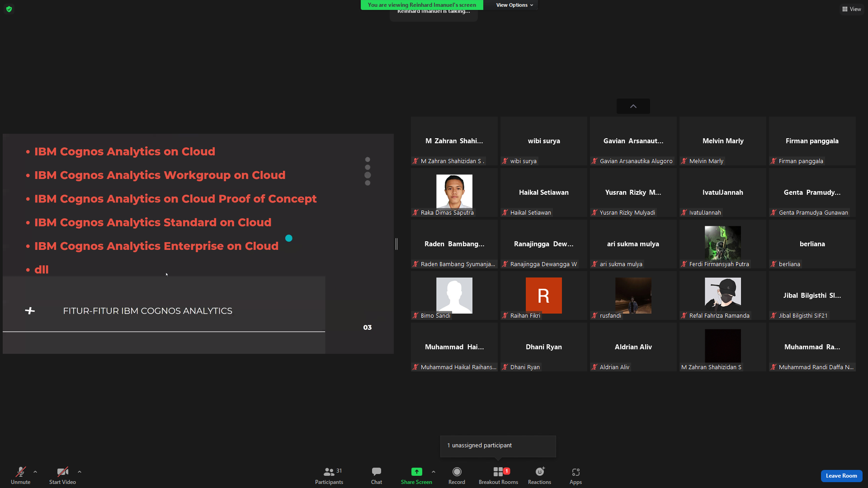Select Genta Pramudya Gunawan's tile
Image resolution: width=868 pixels, height=488 pixels.
pos(812,192)
